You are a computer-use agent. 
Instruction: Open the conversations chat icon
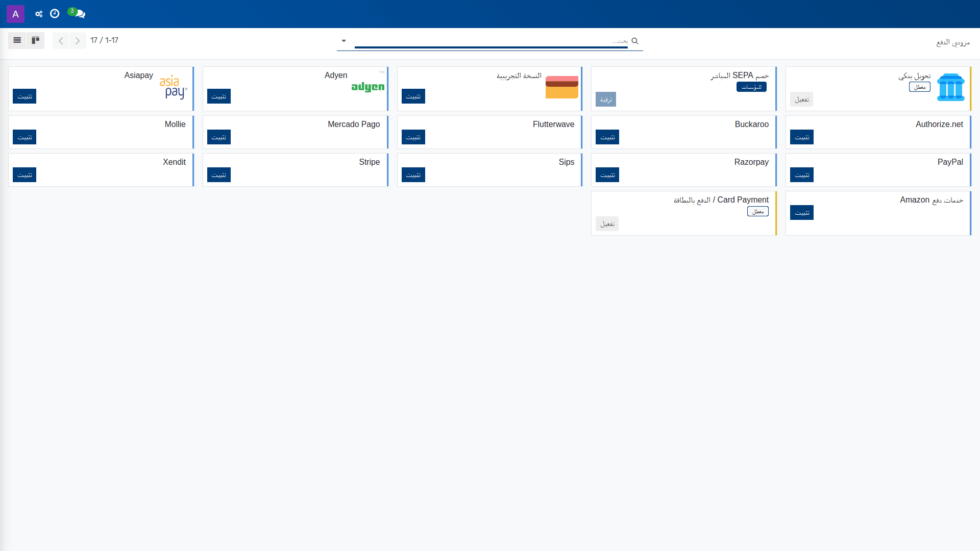80,14
